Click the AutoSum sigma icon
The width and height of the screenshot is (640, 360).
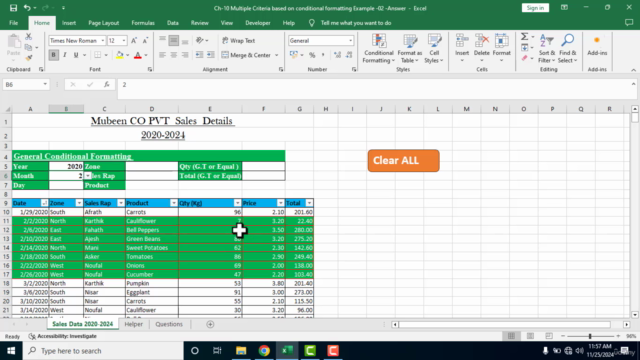[x=524, y=37]
